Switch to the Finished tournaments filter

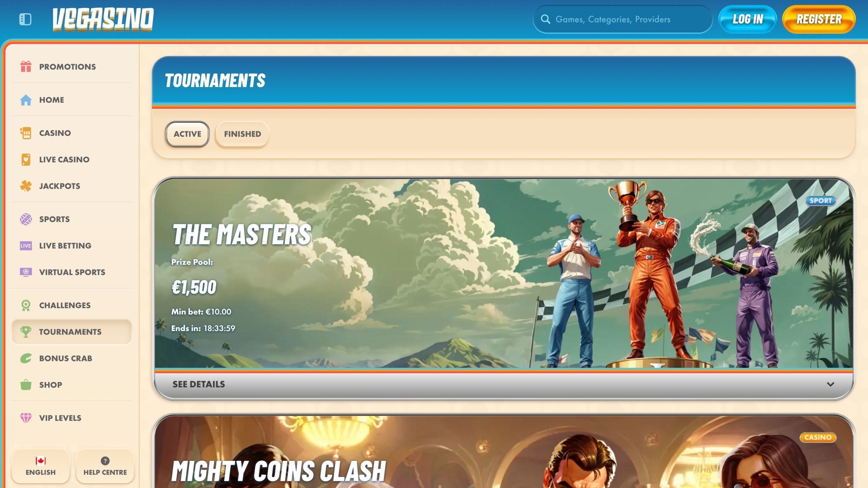coord(242,134)
